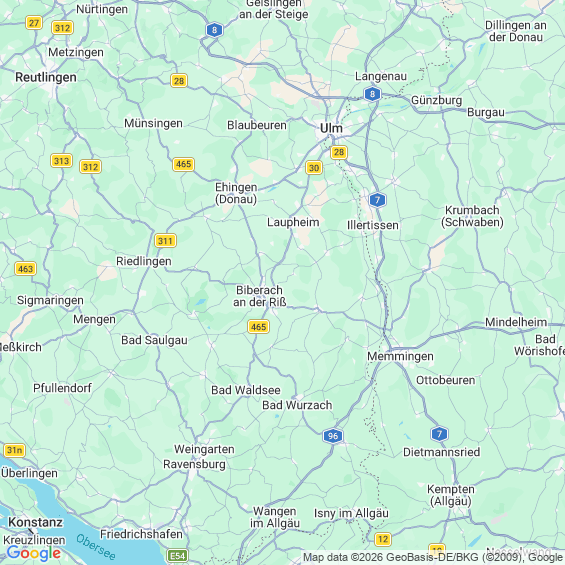Screen dimensions: 565x565
Task: Click the A7 shield near Dietmannsried
Action: click(439, 434)
